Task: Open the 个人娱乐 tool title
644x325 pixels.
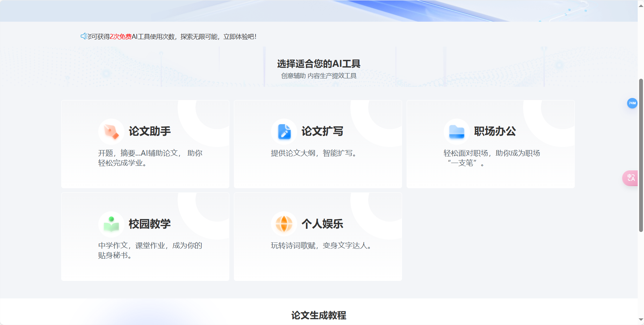Action: pos(322,224)
